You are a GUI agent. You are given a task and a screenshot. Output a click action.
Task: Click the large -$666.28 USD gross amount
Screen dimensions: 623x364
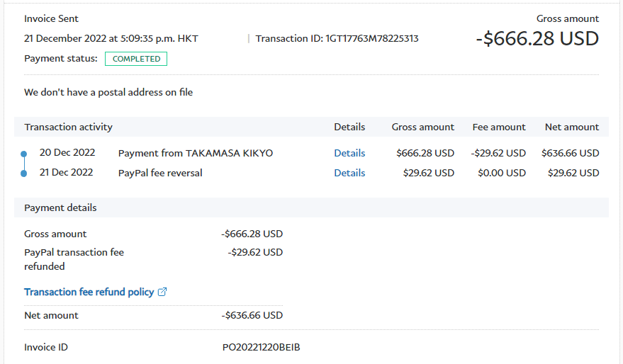pos(537,38)
